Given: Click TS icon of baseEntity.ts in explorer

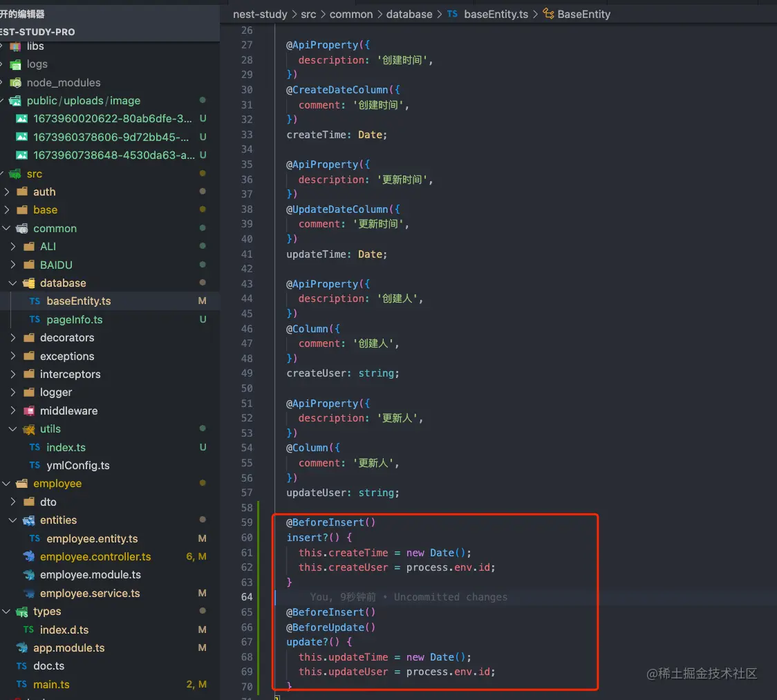Looking at the screenshot, I should pos(35,301).
